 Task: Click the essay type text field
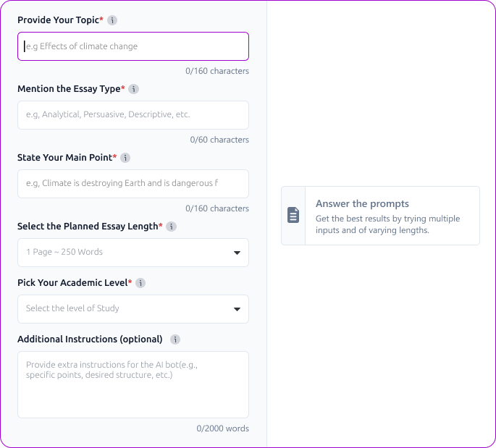tap(133, 115)
